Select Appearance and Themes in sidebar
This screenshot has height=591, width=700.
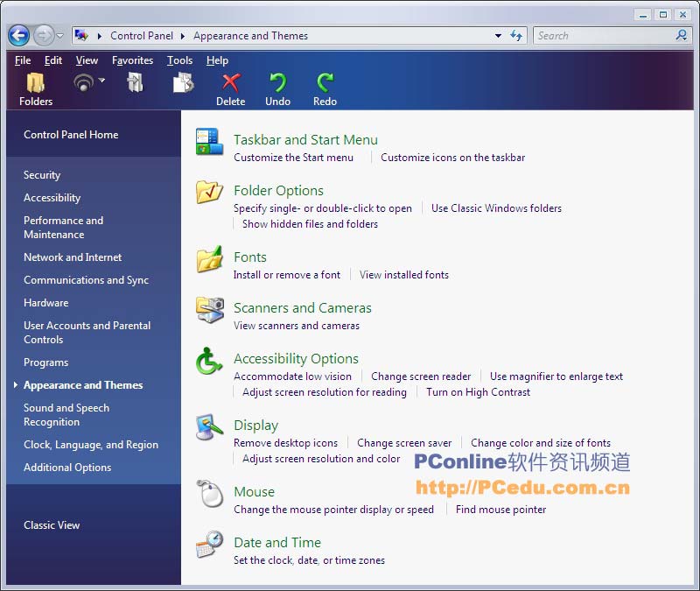point(83,385)
